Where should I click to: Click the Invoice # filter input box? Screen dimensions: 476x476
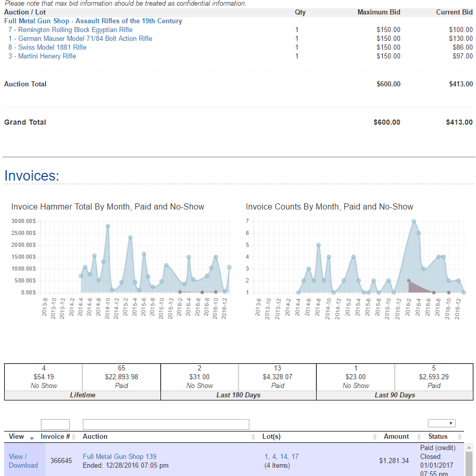click(x=55, y=425)
